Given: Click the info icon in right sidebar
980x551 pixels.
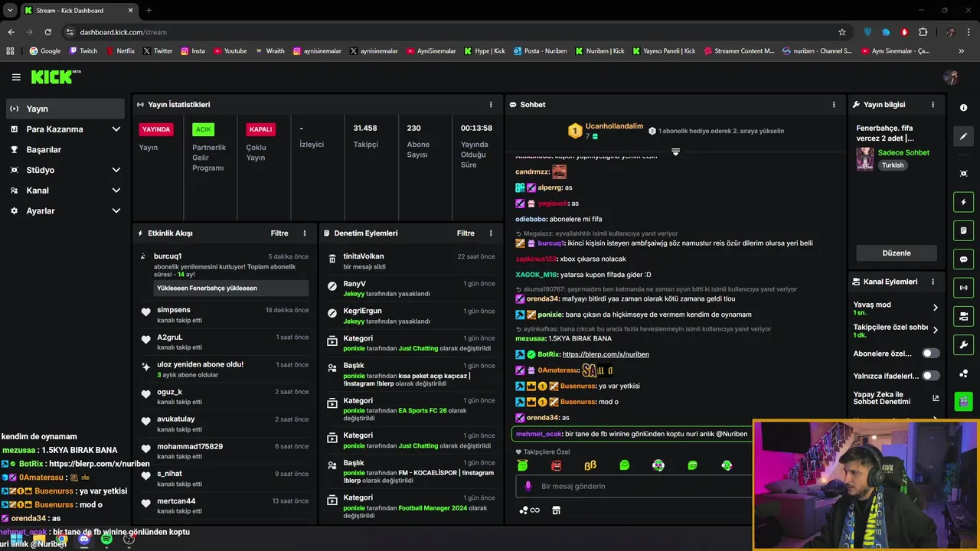Looking at the screenshot, I should (x=963, y=108).
